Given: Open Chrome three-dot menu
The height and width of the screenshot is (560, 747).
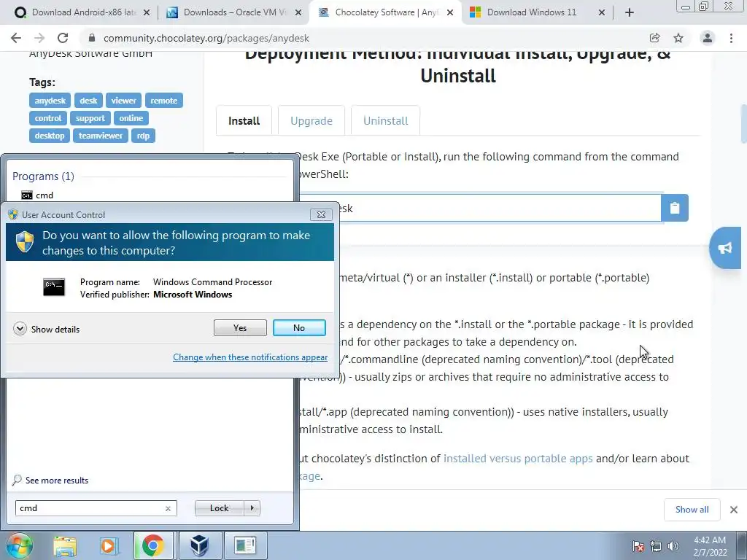Looking at the screenshot, I should (x=731, y=38).
